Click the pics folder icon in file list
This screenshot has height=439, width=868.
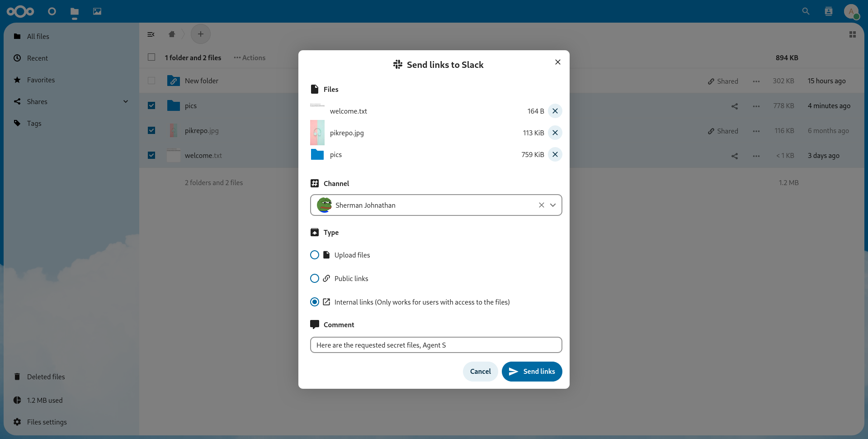tap(174, 105)
